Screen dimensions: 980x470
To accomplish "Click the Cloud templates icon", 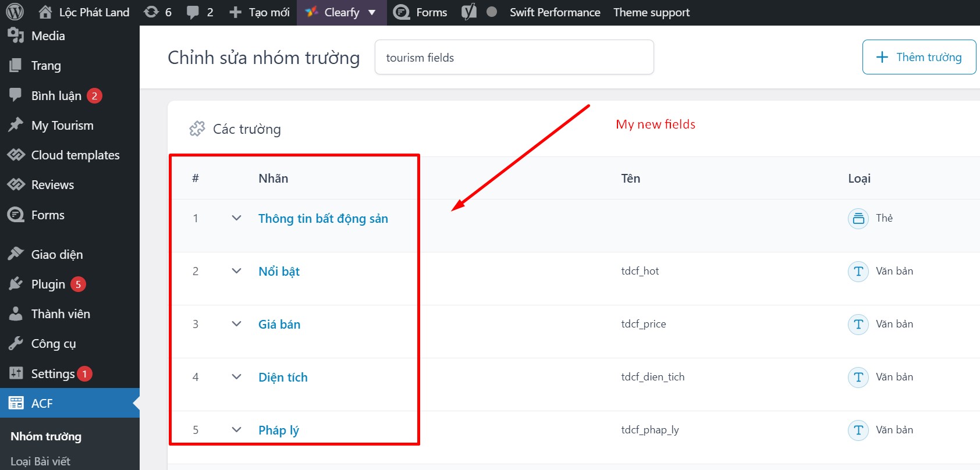I will pos(16,155).
